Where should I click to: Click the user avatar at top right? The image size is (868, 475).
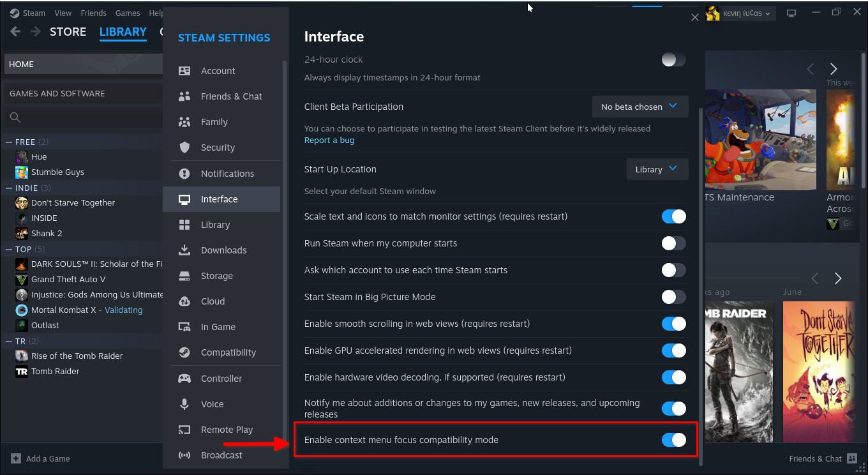(x=713, y=13)
